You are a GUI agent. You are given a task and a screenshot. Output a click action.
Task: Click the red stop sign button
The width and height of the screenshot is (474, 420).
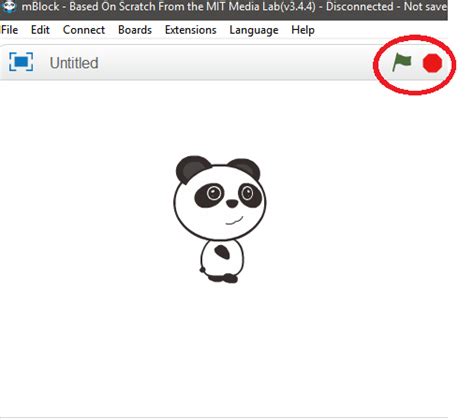(432, 63)
